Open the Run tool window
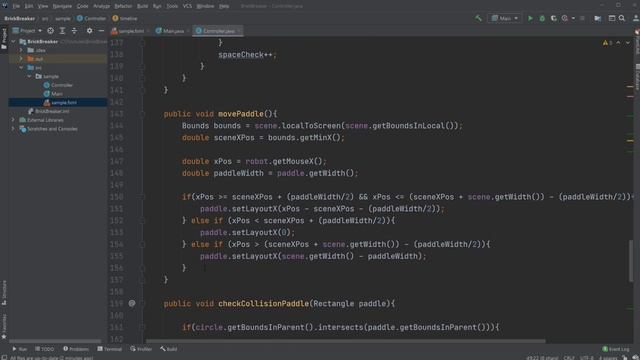640x360 pixels. (19, 349)
